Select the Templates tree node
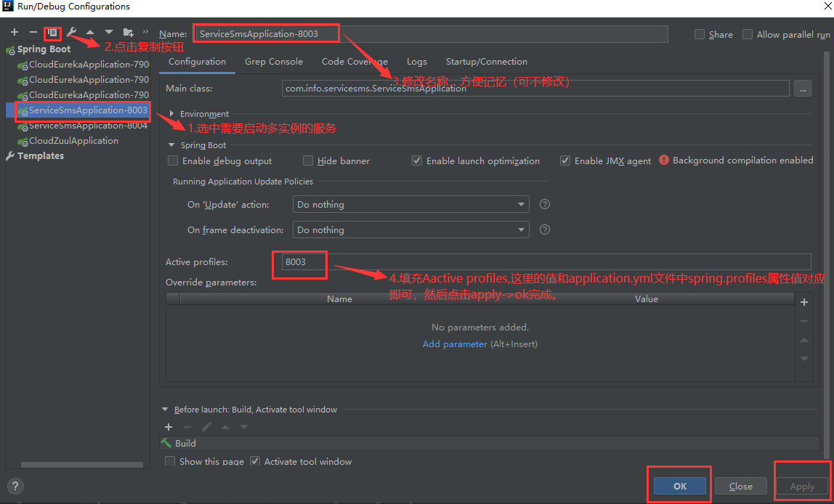Screen dimensions: 834x504 pyautogui.click(x=41, y=155)
